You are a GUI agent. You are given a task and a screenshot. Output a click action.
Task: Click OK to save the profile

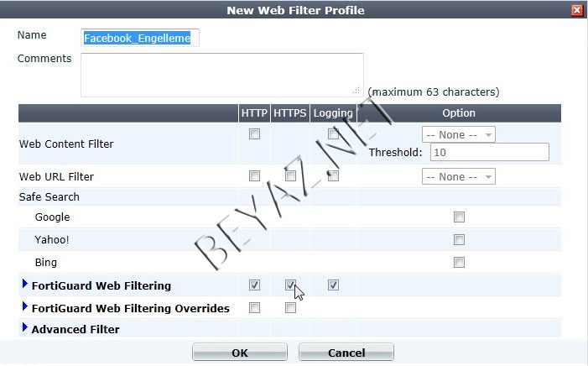tap(240, 353)
